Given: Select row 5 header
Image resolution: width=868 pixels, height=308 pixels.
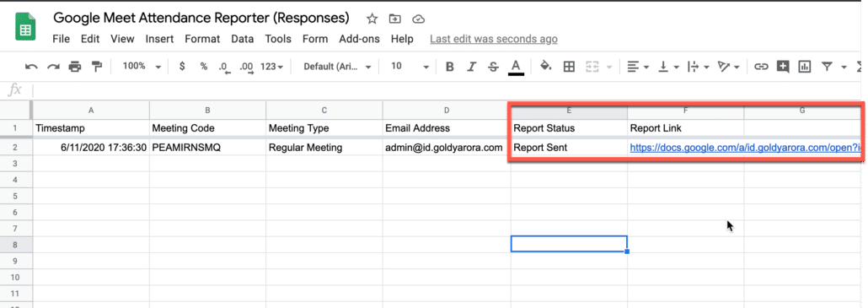Looking at the screenshot, I should (15, 196).
